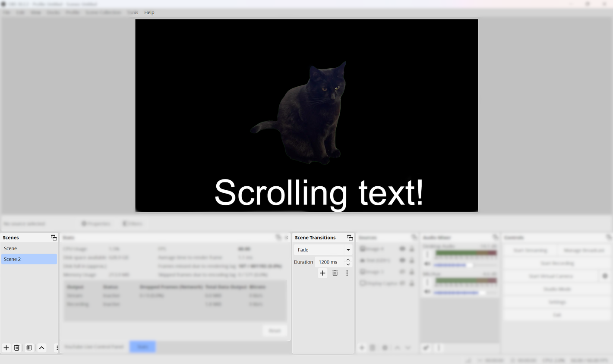Move the selected scene up
Screen dimensions: 613x364
[42, 348]
